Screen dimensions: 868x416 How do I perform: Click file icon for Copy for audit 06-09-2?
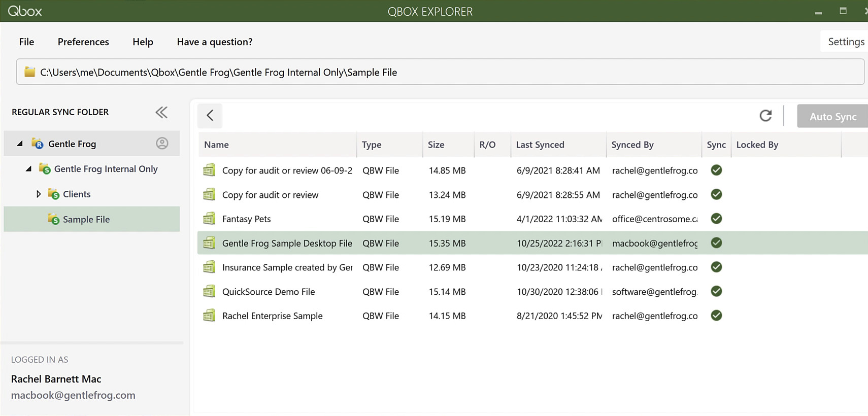coord(209,170)
